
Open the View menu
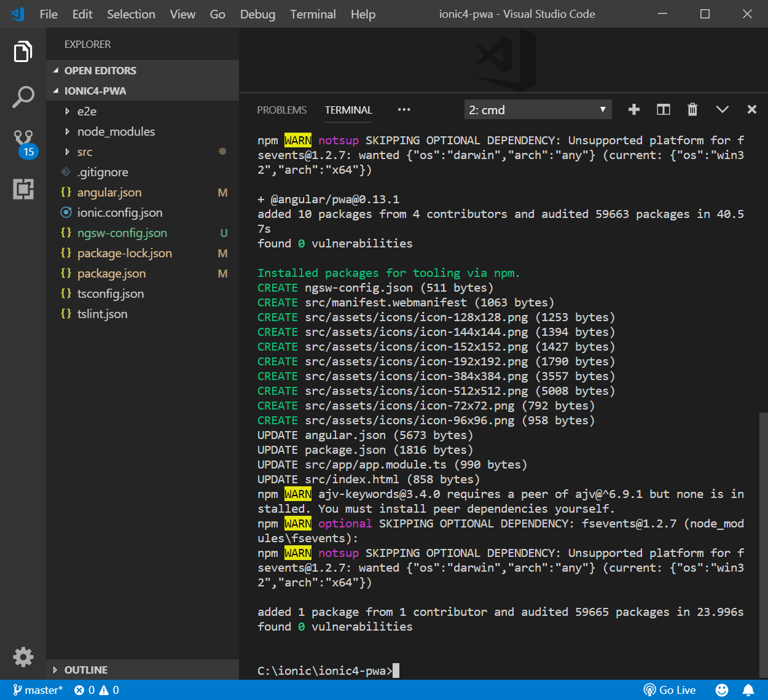coord(182,14)
